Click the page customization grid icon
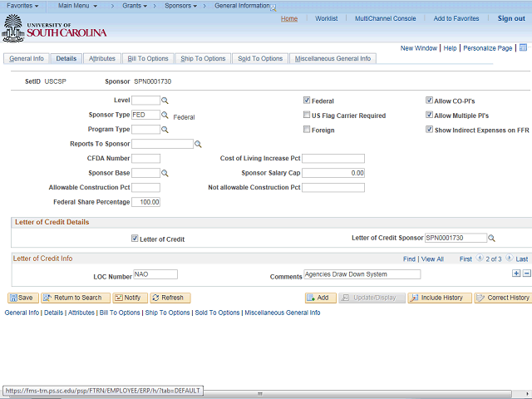Screen dimensions: 532x399 click(x=523, y=47)
